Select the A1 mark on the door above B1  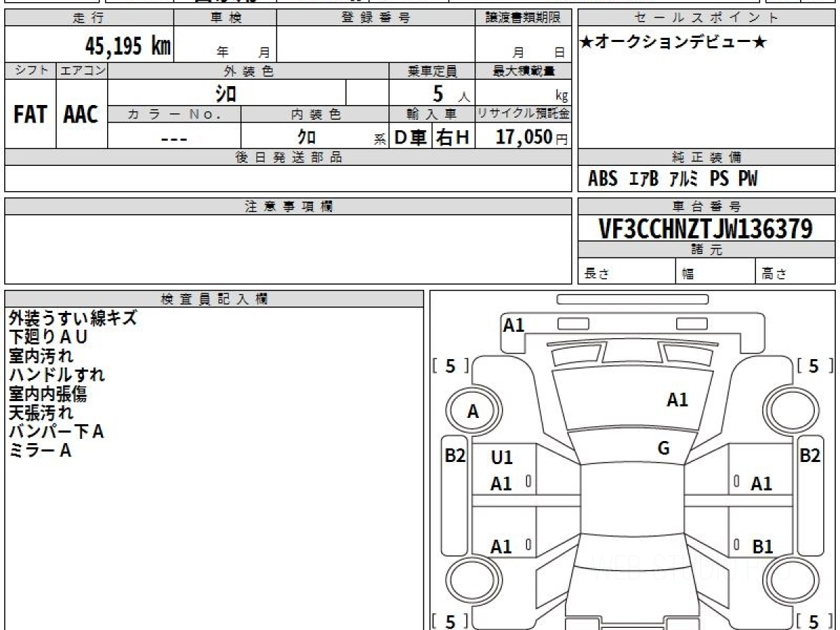point(762,484)
